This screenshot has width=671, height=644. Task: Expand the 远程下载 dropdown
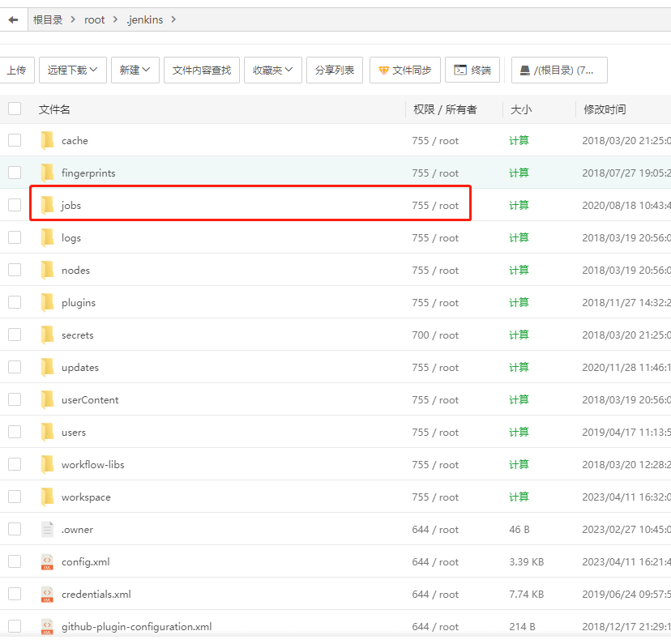[x=73, y=70]
